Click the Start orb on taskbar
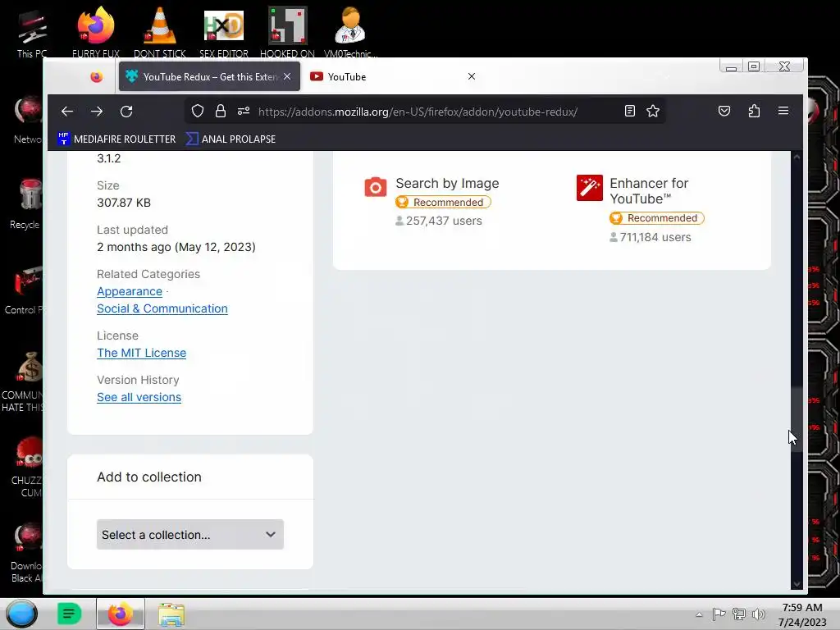This screenshot has height=630, width=840. pyautogui.click(x=21, y=614)
